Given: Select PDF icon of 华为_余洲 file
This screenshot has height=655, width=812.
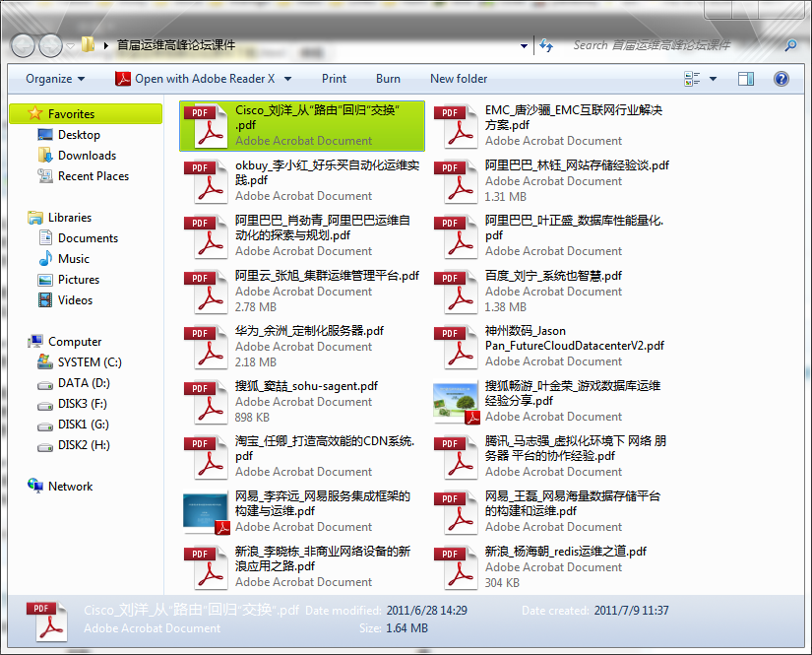Looking at the screenshot, I should (206, 347).
